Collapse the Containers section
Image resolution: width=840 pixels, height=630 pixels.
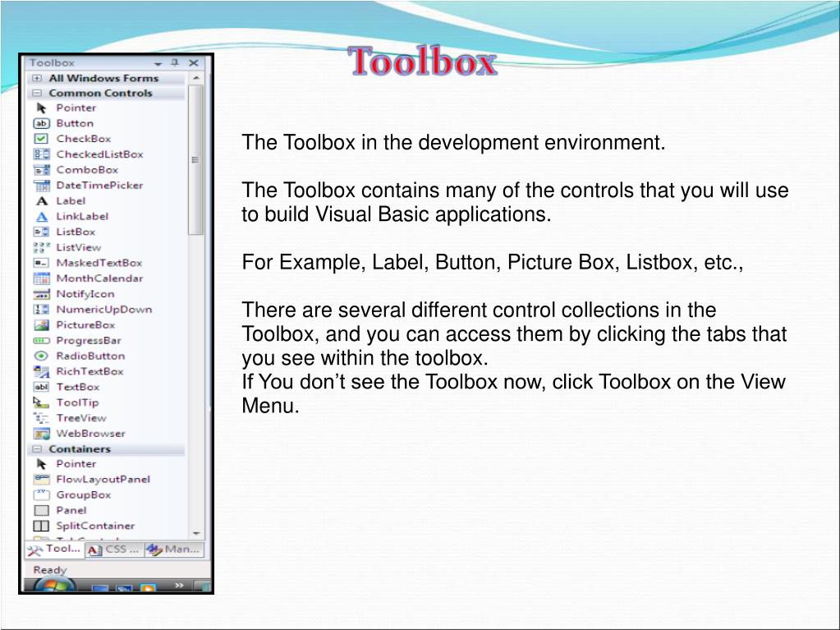pos(37,449)
